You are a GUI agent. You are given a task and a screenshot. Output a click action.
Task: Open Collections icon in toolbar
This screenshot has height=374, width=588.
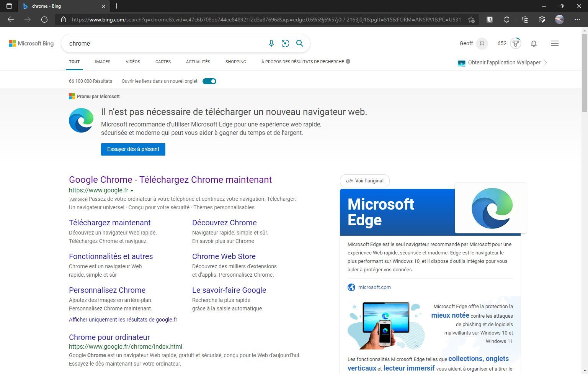point(525,20)
